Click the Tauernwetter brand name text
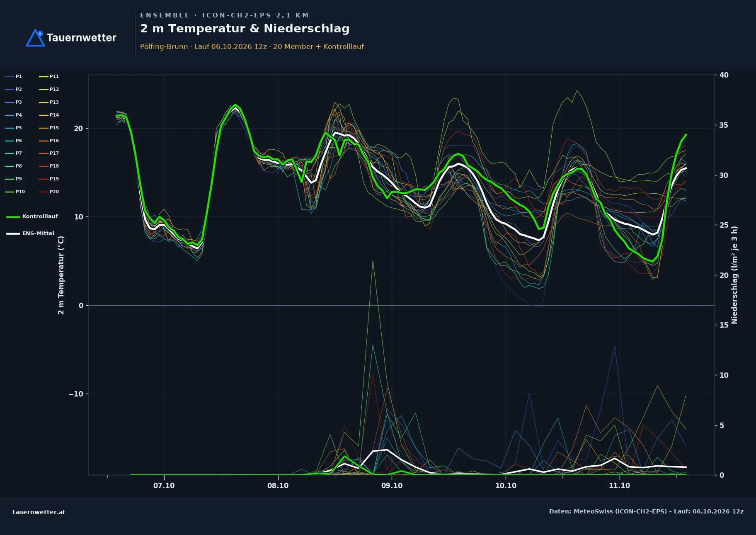Image resolution: width=756 pixels, height=535 pixels. tap(82, 38)
